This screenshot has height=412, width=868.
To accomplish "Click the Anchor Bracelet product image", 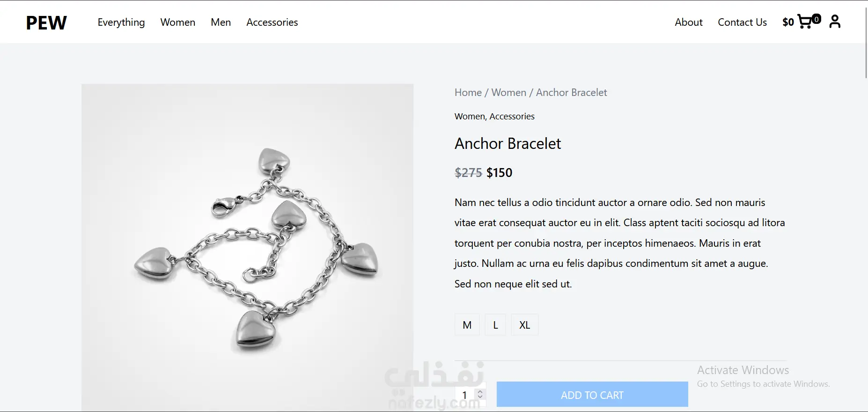I will point(247,248).
